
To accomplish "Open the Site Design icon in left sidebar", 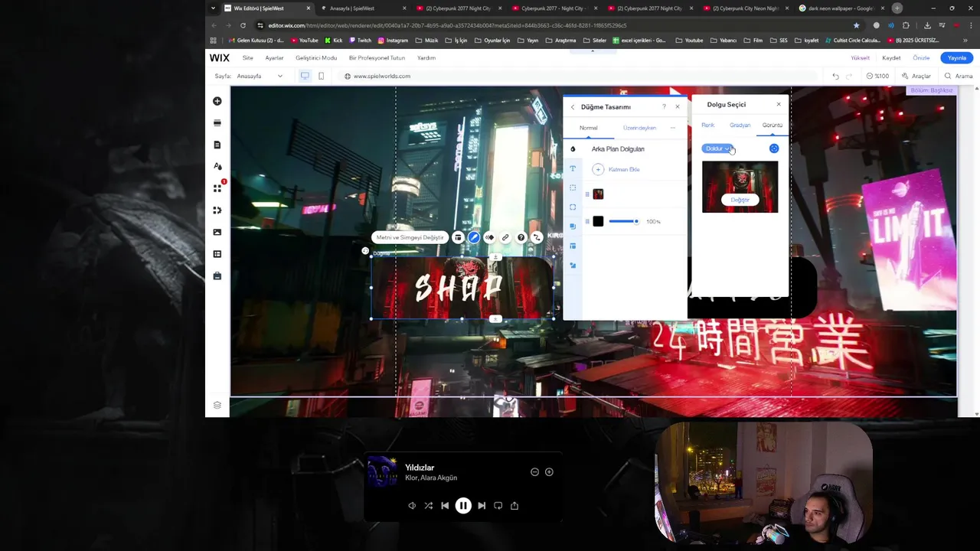I will [x=217, y=166].
